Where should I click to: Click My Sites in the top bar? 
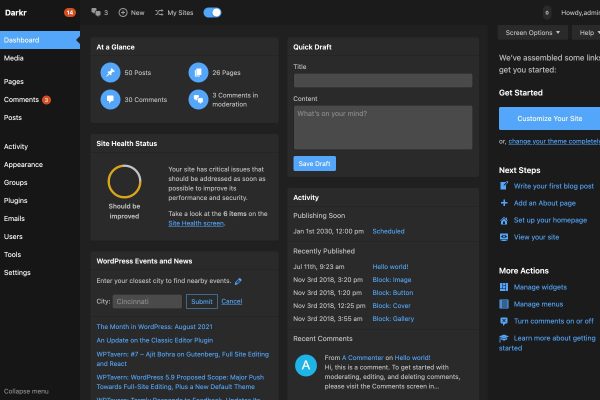tap(174, 13)
